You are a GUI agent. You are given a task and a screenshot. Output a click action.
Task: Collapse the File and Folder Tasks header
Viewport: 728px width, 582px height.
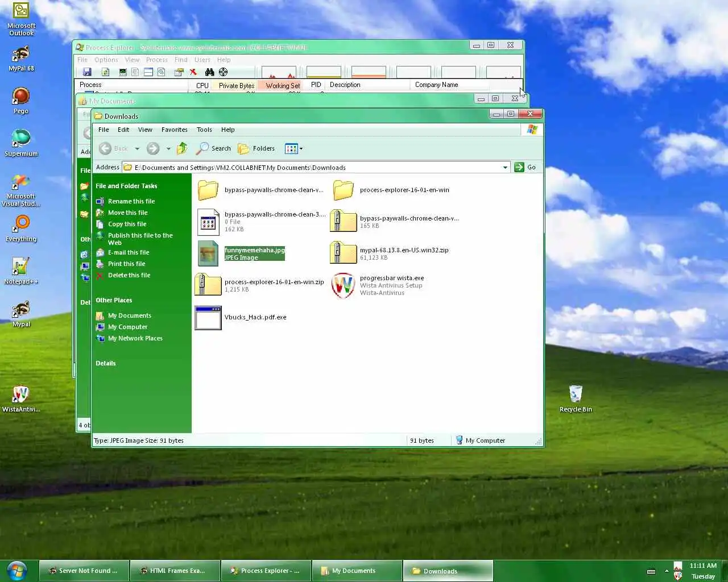pyautogui.click(x=126, y=186)
